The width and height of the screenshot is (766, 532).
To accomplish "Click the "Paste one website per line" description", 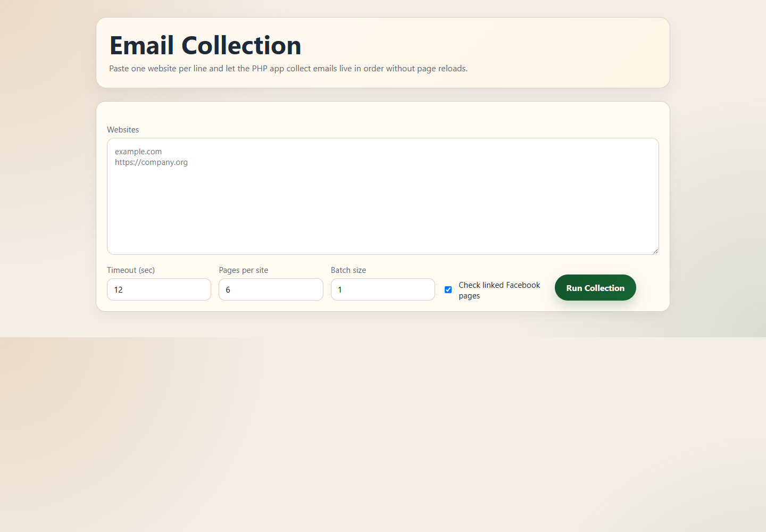I will point(288,69).
